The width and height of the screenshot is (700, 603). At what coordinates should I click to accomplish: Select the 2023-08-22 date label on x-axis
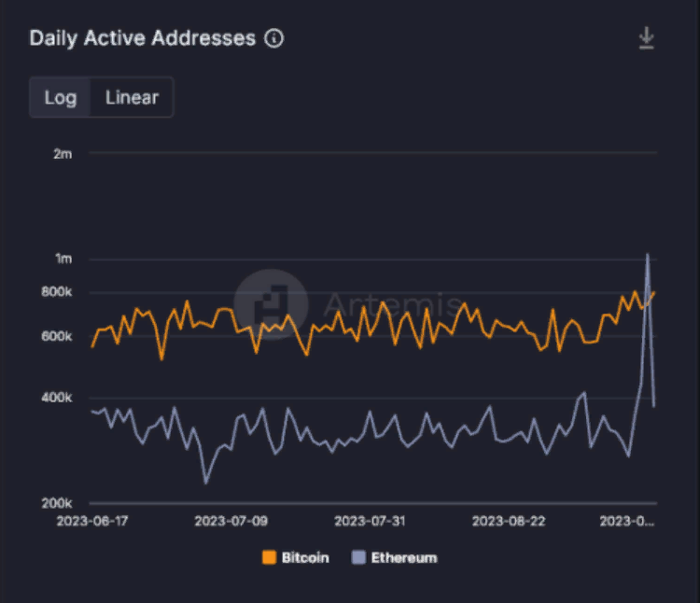pos(510,520)
